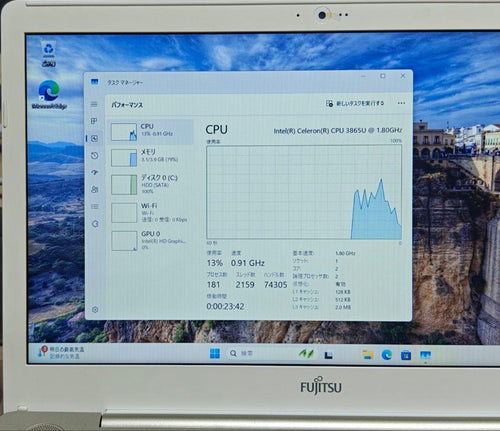This screenshot has height=431, width=500.
Task: Click the taskbar search box
Action: coord(272,353)
